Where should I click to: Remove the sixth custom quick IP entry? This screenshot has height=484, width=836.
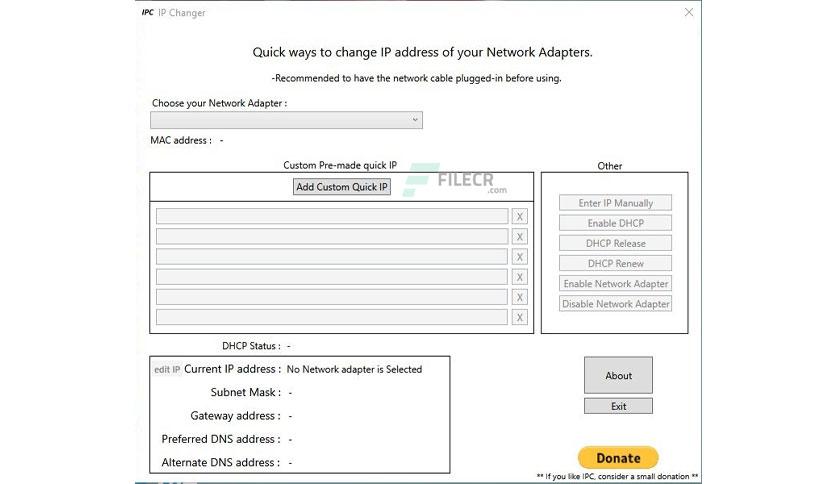pyautogui.click(x=519, y=318)
